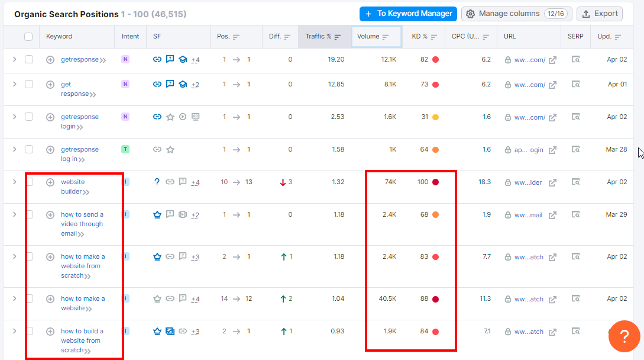Click the add icon beside getresponse keyword
Viewport: 644px width, 360px height.
[x=50, y=60]
